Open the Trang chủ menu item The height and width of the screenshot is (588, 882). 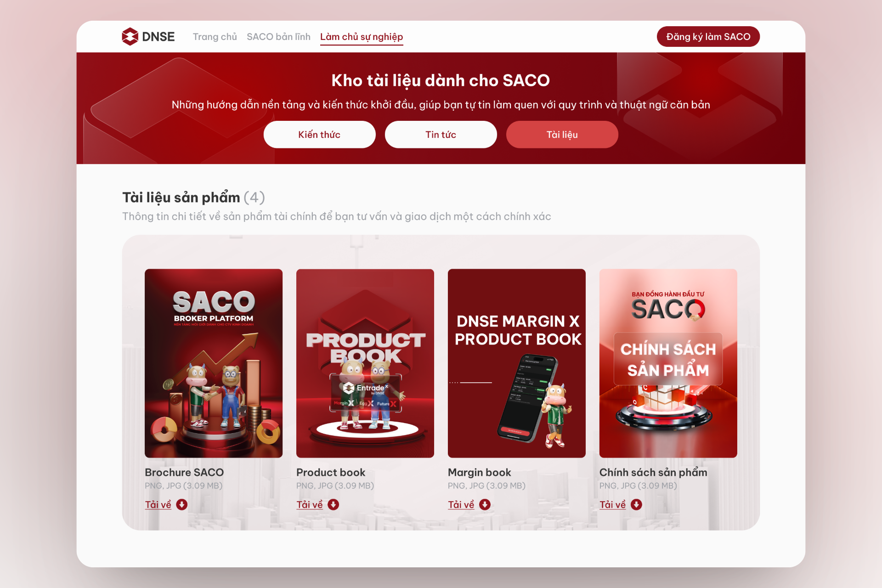tap(215, 37)
